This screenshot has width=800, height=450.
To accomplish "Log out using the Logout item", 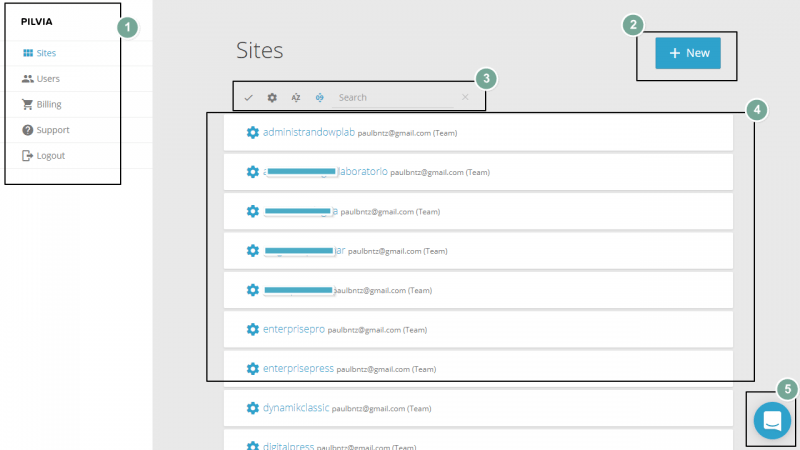I will (43, 156).
